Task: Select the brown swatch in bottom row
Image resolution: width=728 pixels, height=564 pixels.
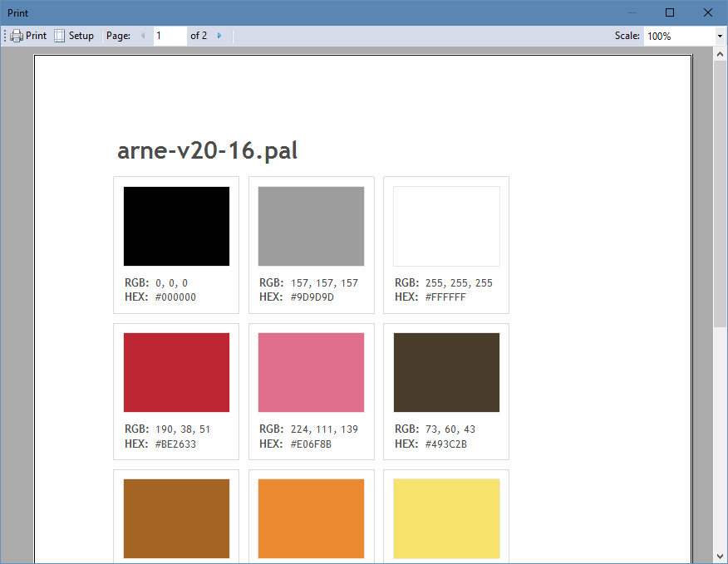Action: click(x=176, y=518)
